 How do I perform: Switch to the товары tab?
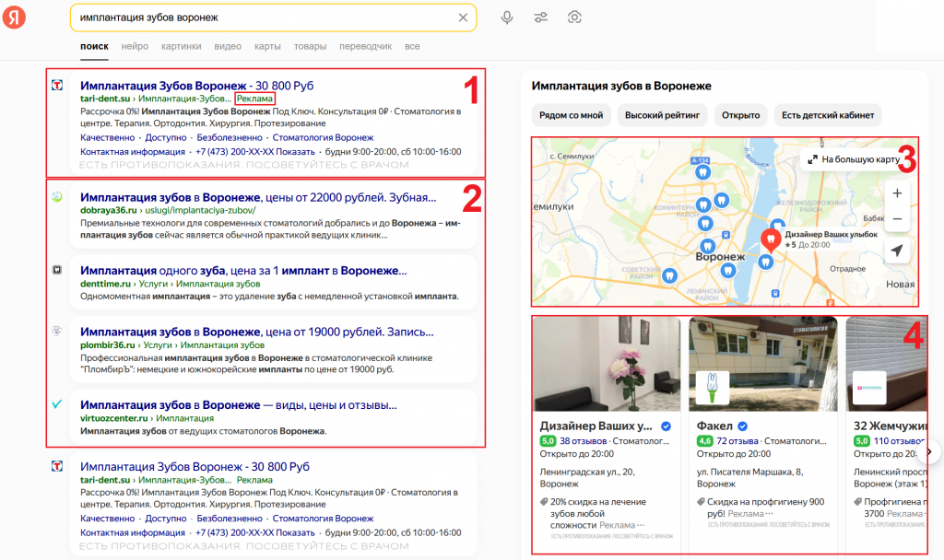tap(310, 46)
